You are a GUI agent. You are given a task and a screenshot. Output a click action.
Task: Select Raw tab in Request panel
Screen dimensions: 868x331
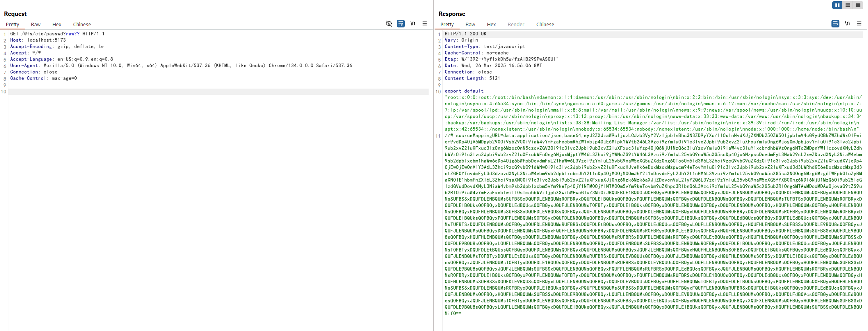[36, 25]
